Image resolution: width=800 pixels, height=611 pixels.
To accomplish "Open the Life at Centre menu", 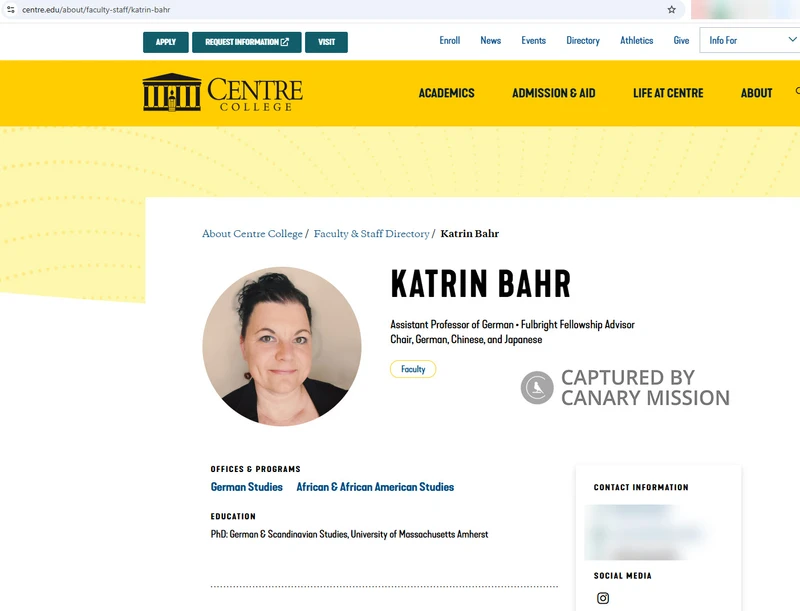I will click(668, 93).
